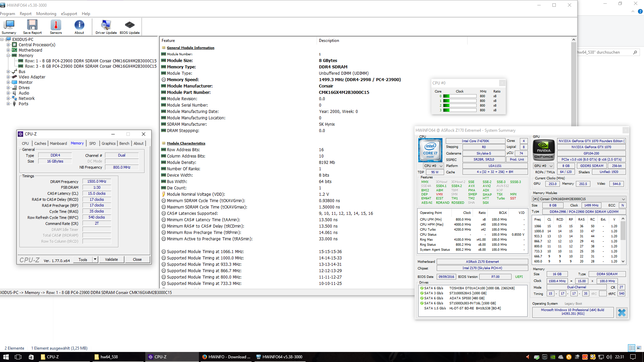Switch to the hw64_538 folder taskbar item
Viewport: 644px width, 362px height.
pos(117,357)
